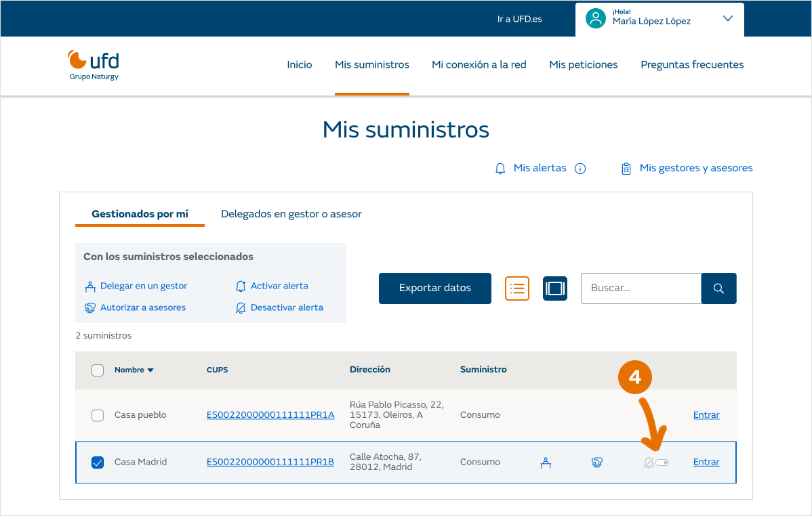This screenshot has height=516, width=812.
Task: Switch to the card view icon
Action: tap(554, 288)
